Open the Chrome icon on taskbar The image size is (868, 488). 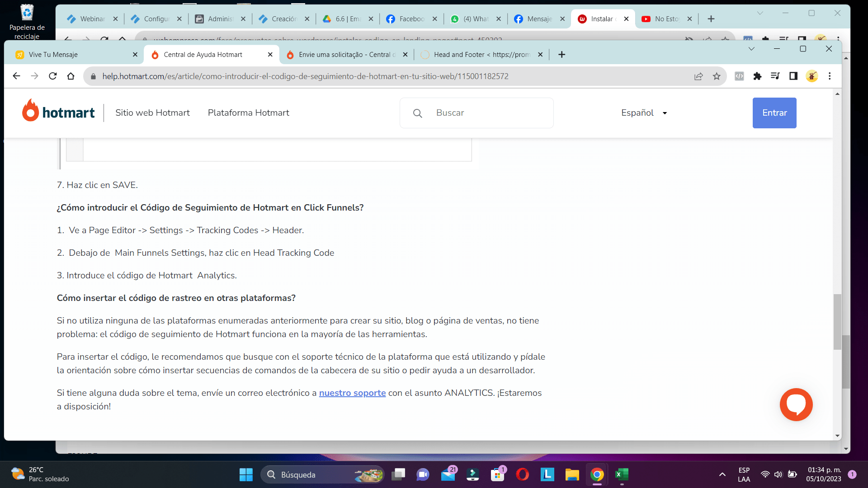[x=597, y=474]
